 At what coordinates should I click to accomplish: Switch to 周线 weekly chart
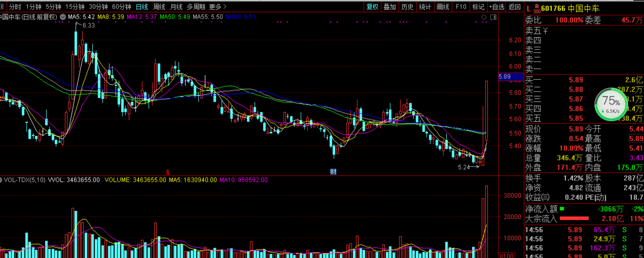click(159, 7)
